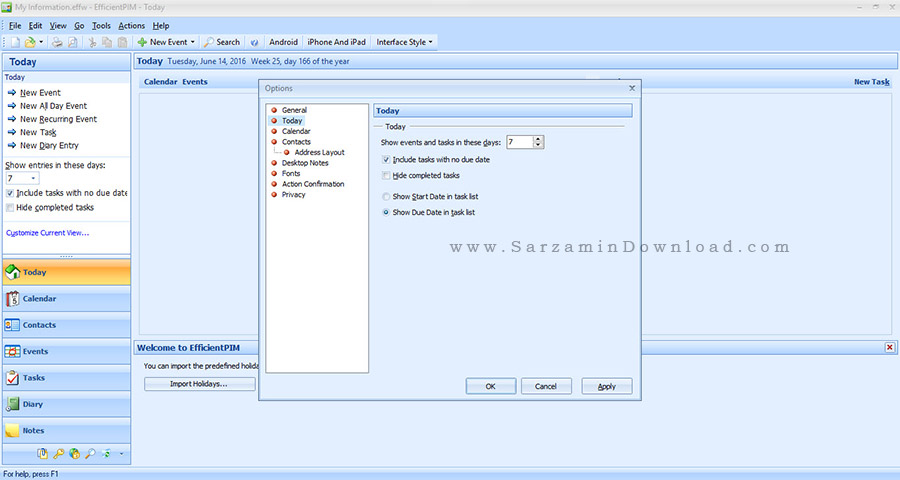
Task: Click the Paste clipboard icon
Action: click(122, 42)
